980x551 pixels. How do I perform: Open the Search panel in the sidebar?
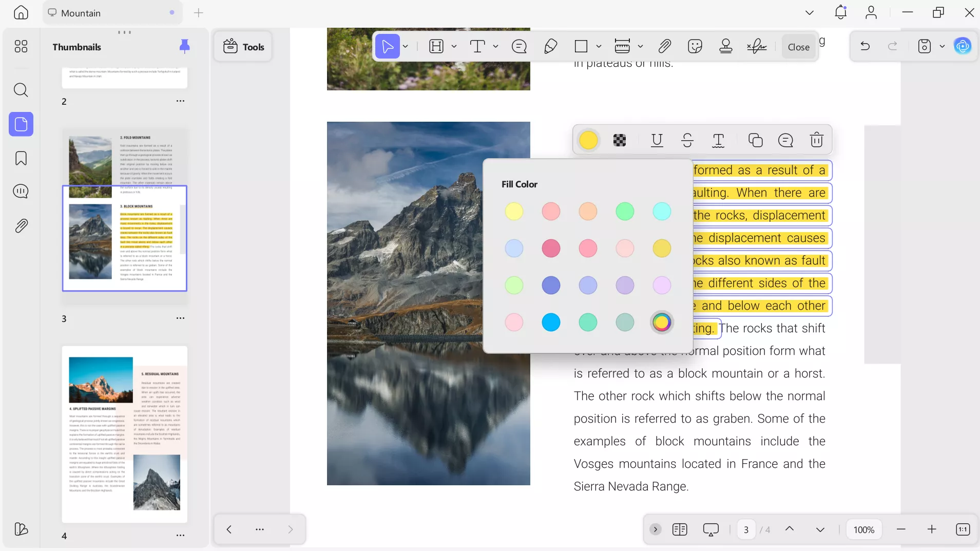tap(21, 90)
